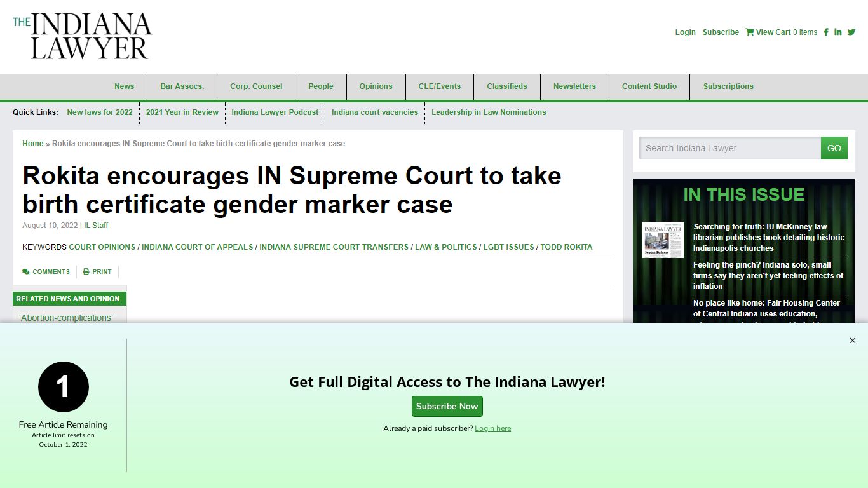Open the 'Abortion-complications' related article
Screen dimensions: 868x488
(x=66, y=318)
